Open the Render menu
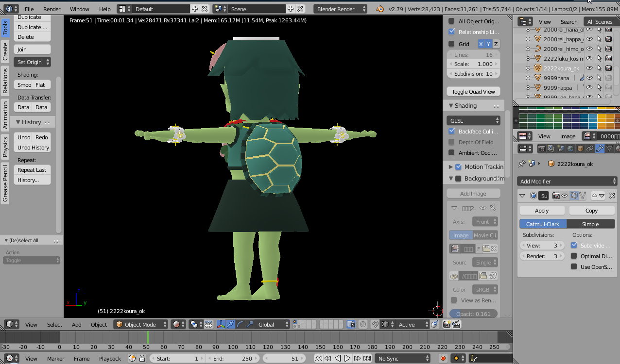Viewport: 620px width, 364px height. 52,9
